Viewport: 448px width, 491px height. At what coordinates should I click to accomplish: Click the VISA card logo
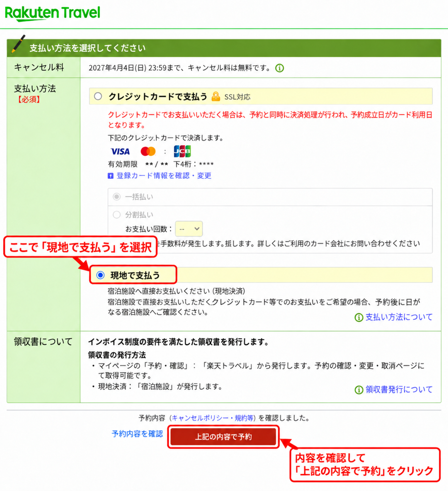pos(120,152)
